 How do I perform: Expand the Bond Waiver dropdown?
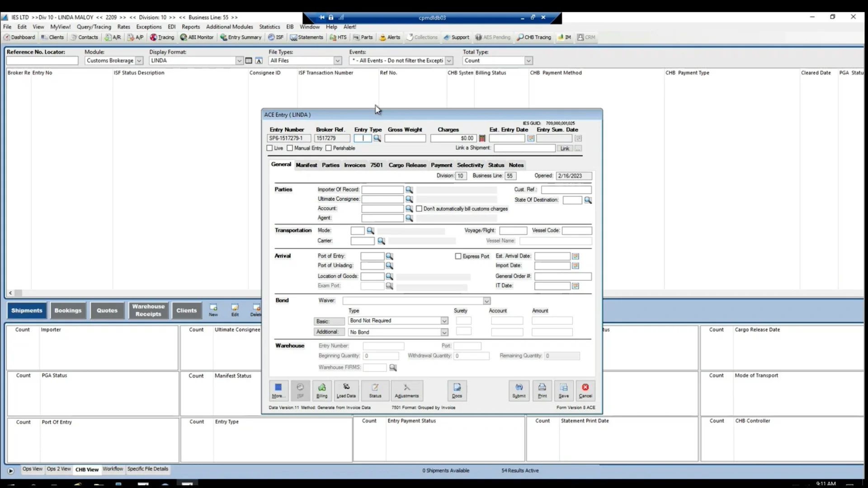click(x=486, y=301)
